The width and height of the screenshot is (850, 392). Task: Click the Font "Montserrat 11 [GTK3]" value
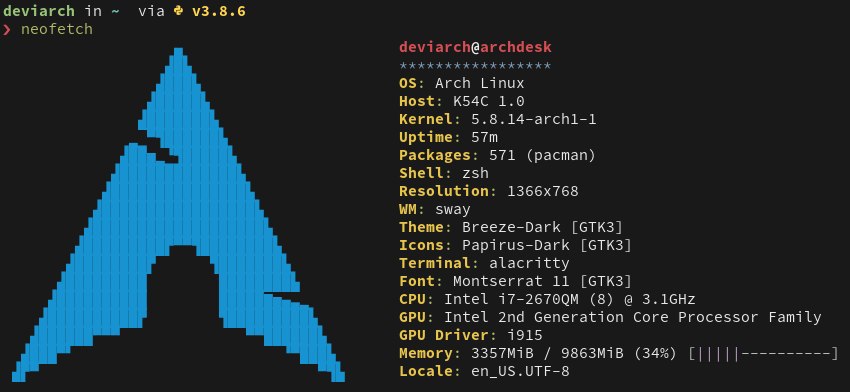point(543,281)
